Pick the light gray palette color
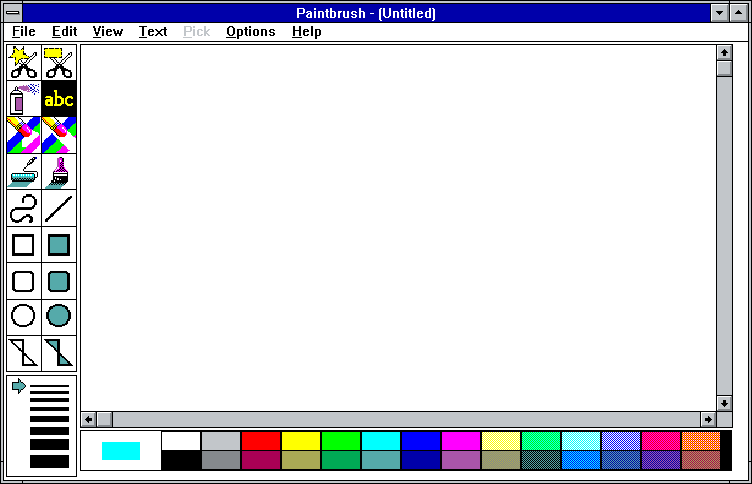The height and width of the screenshot is (484, 752). point(221,441)
